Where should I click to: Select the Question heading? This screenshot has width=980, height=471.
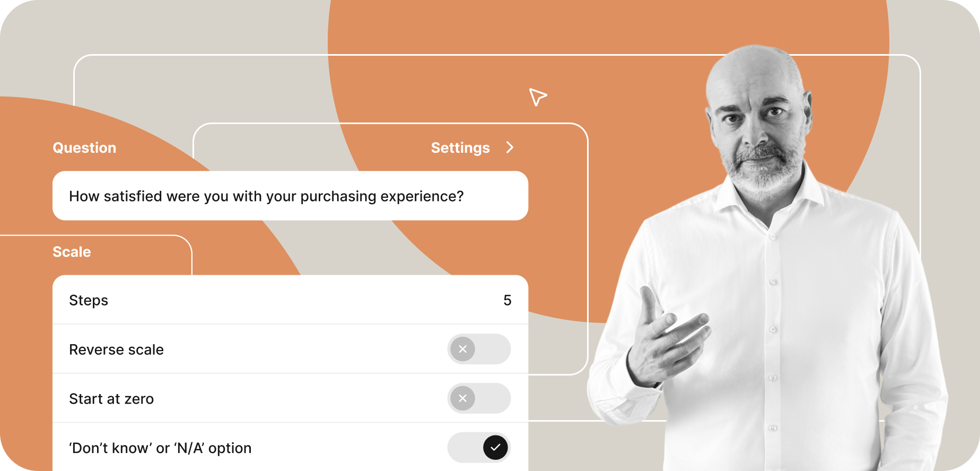click(84, 148)
